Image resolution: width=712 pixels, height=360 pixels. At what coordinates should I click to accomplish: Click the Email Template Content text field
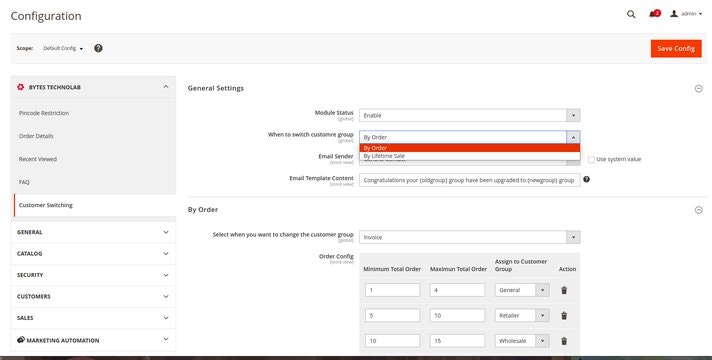click(x=470, y=180)
